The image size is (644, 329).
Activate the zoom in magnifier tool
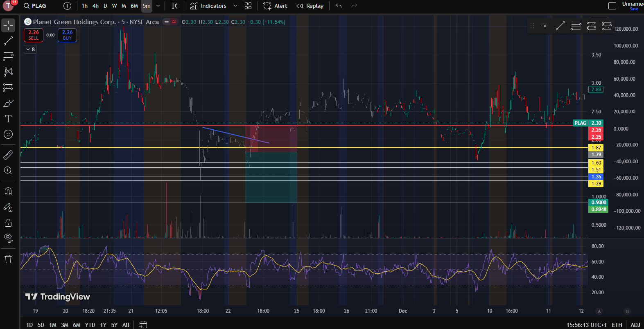point(8,171)
